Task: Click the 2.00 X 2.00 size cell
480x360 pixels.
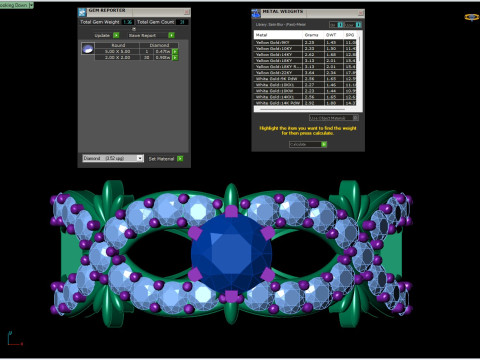Action: tap(118, 58)
